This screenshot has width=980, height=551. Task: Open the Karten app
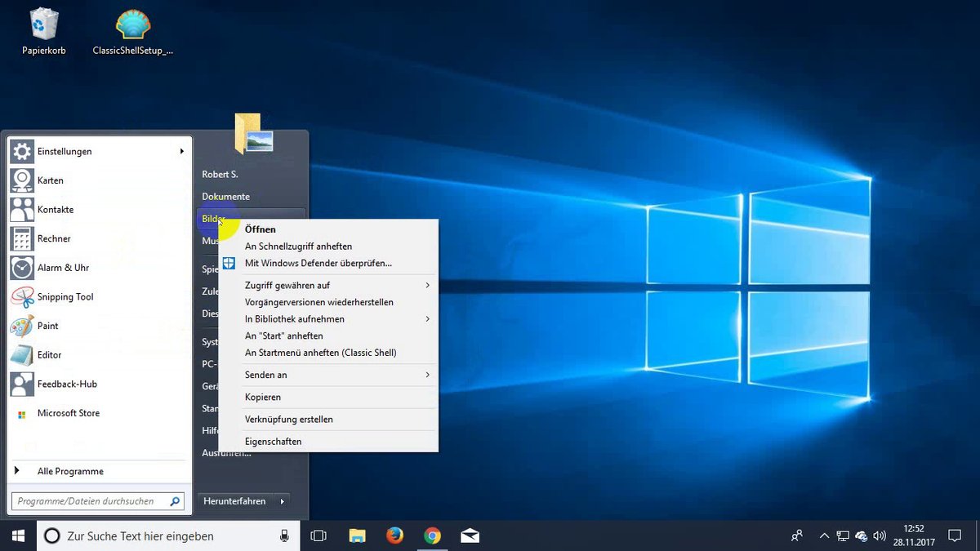pyautogui.click(x=49, y=180)
